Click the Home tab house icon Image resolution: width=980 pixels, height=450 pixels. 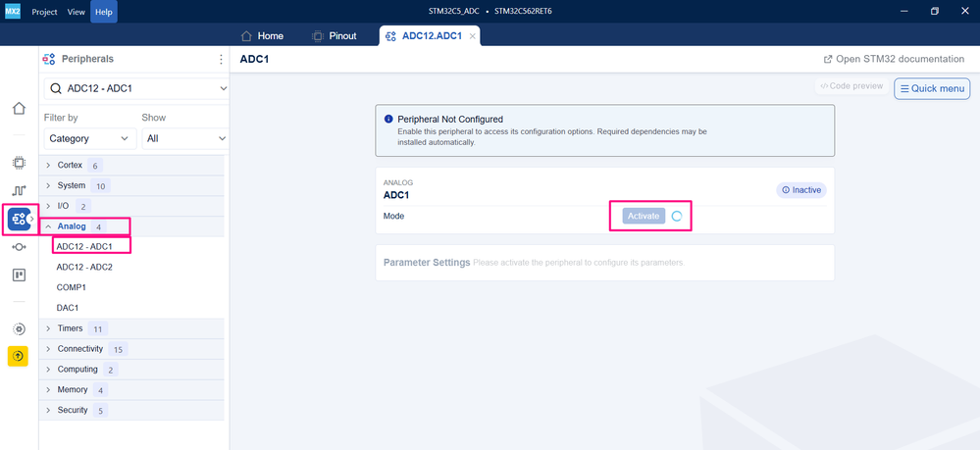point(246,35)
